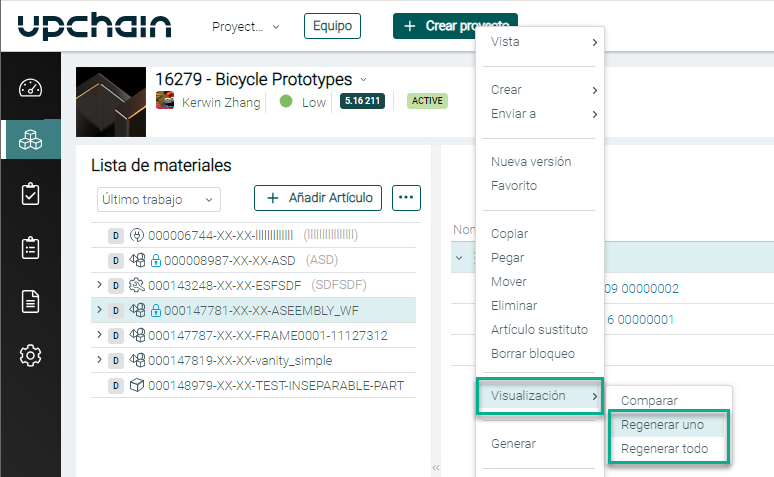The height and width of the screenshot is (477, 774).
Task: Choose Artículo sustituto from the menu
Action: tap(540, 330)
